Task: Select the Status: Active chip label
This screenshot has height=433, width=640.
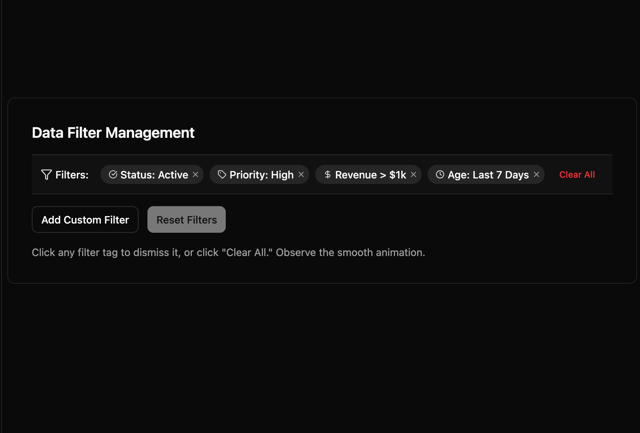Action: (x=154, y=175)
